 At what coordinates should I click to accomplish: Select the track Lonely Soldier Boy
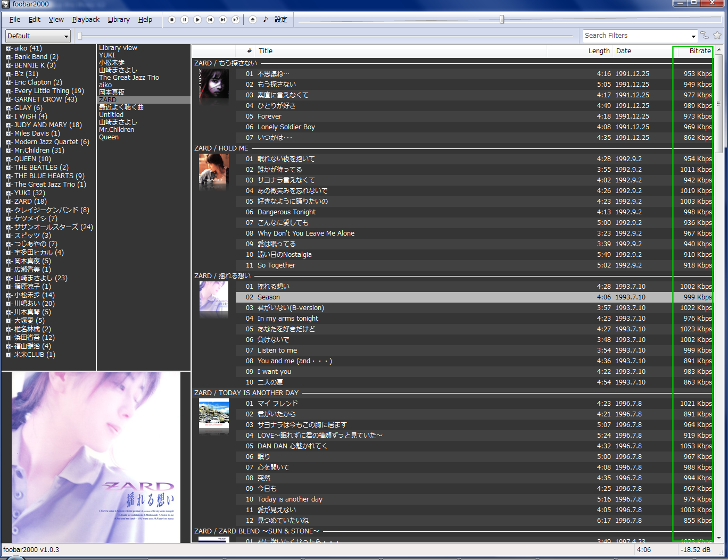[x=474, y=127]
